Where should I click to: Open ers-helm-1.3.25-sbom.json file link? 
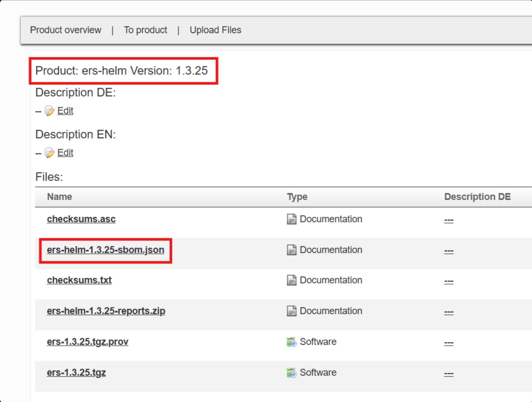[105, 250]
